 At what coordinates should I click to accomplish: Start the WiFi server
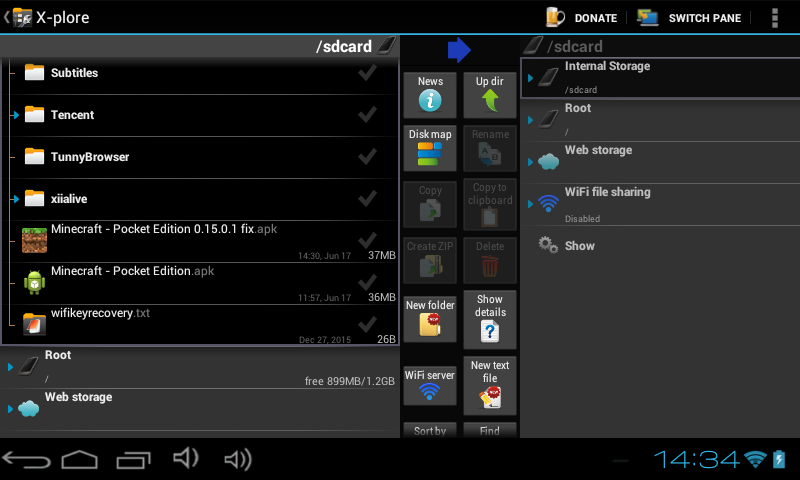click(x=430, y=385)
